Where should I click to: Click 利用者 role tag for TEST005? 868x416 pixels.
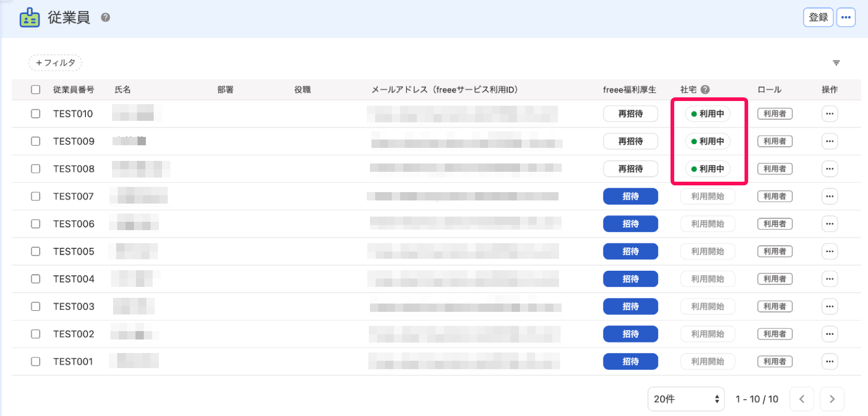pyautogui.click(x=775, y=251)
